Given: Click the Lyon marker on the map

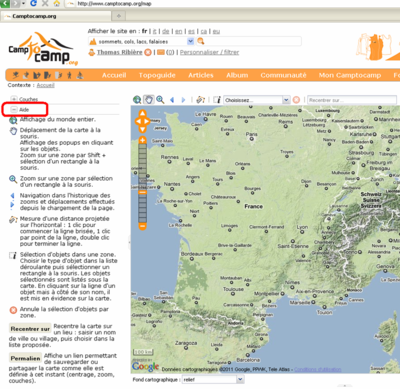Looking at the screenshot, I should coord(302,232).
